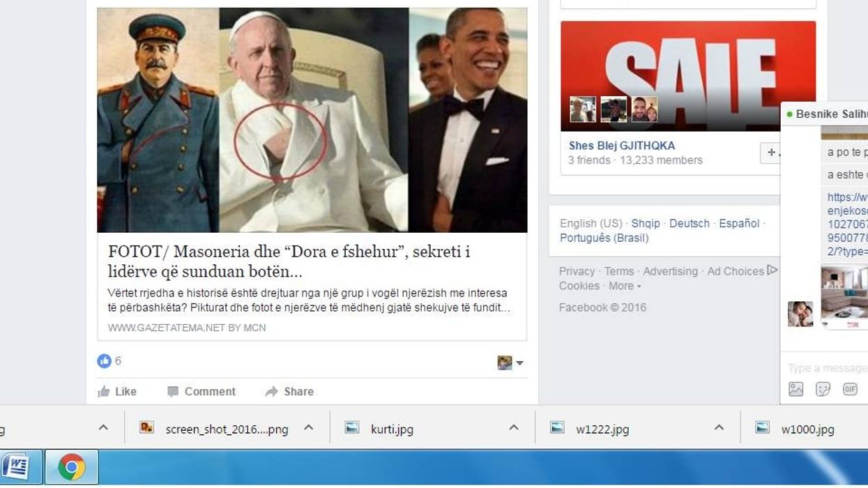The height and width of the screenshot is (488, 868).
Task: Click the Share arrow icon
Action: click(x=272, y=392)
